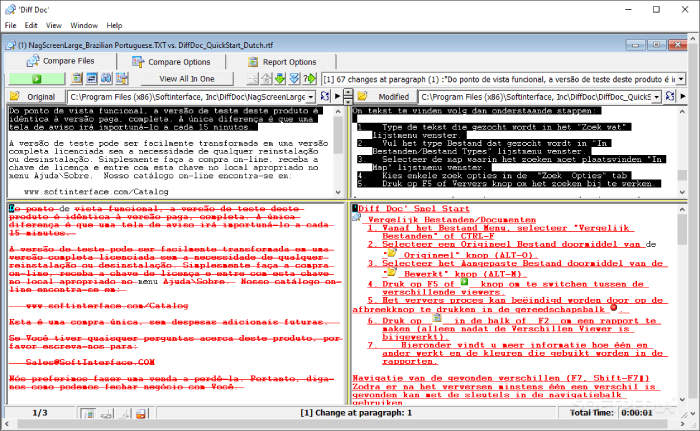700x431 pixels.
Task: Switch to the Compare Options tab
Action: coord(171,62)
